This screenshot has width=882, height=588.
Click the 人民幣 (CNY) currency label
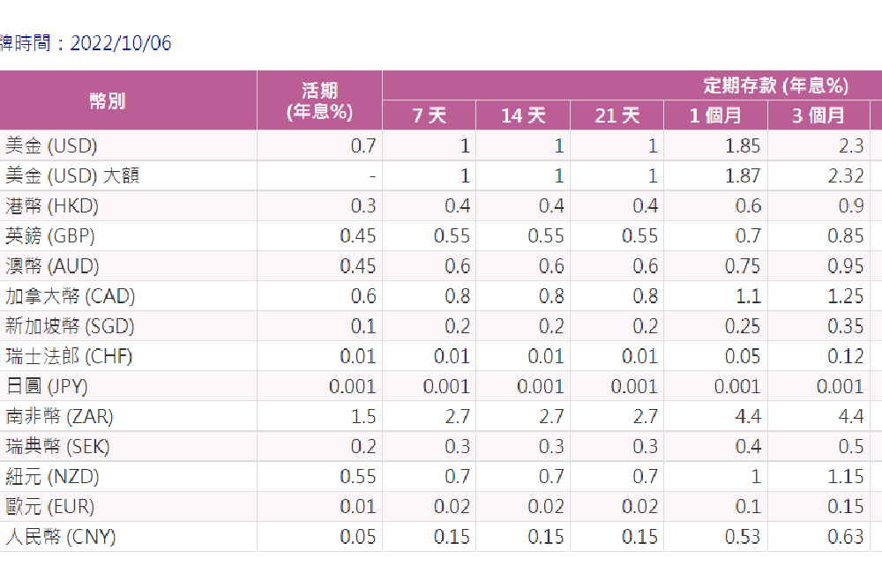coord(61,536)
